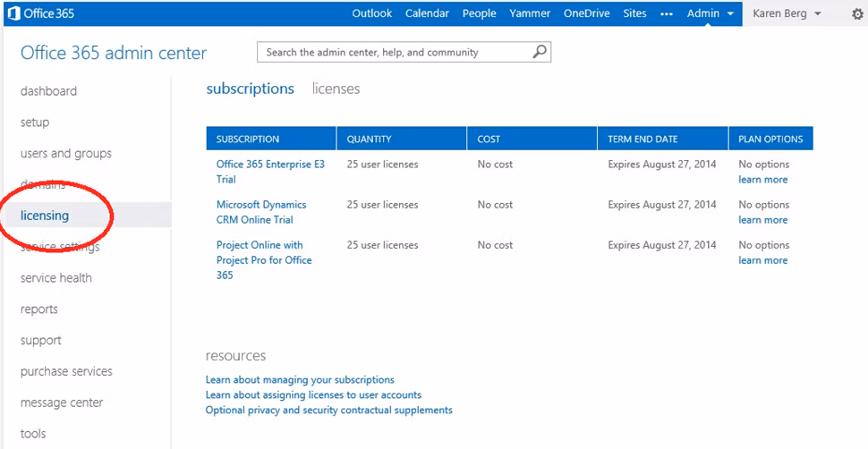Click the admin center search field
868x449 pixels.
394,52
